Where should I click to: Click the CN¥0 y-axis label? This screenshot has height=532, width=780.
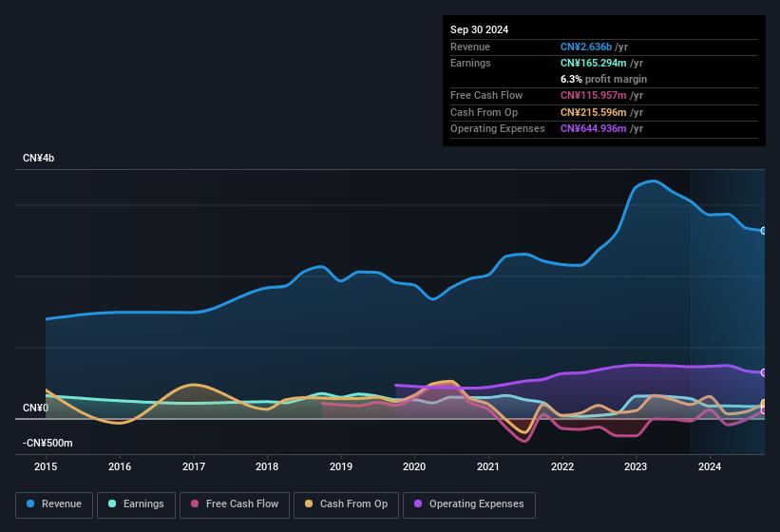[x=36, y=408]
